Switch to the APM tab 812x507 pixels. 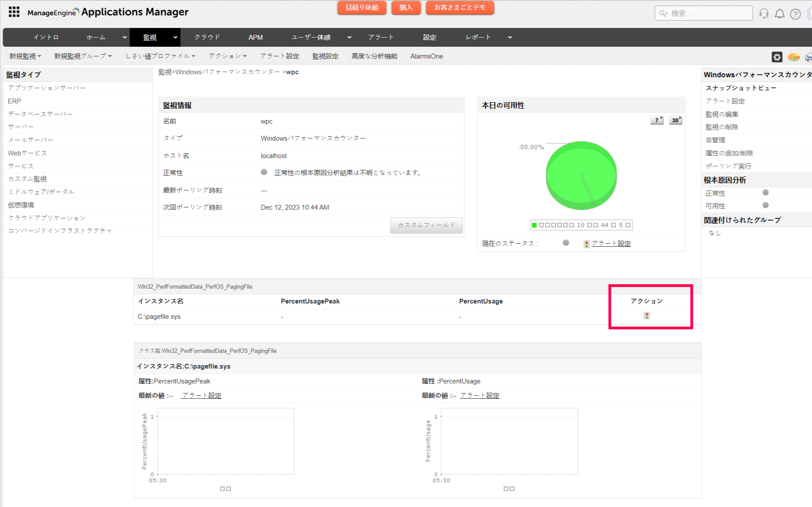(255, 38)
